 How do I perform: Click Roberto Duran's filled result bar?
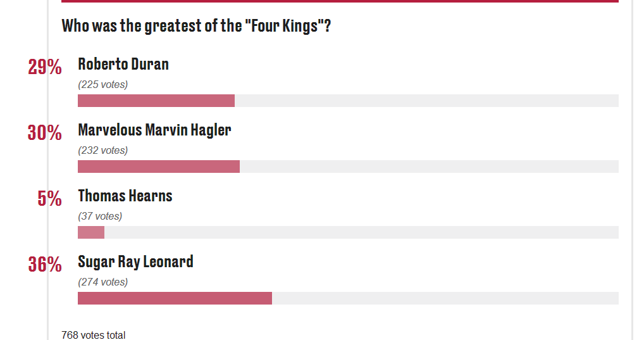click(x=156, y=101)
